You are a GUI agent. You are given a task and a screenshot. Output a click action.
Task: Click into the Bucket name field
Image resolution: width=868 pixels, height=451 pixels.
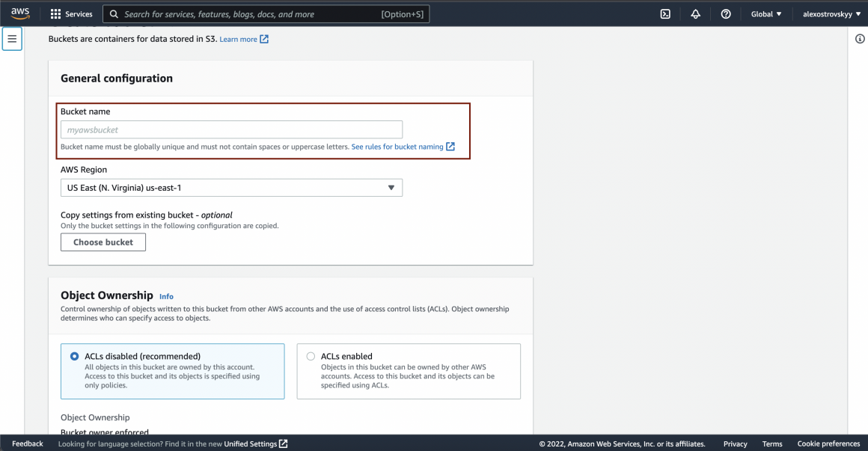pyautogui.click(x=231, y=129)
